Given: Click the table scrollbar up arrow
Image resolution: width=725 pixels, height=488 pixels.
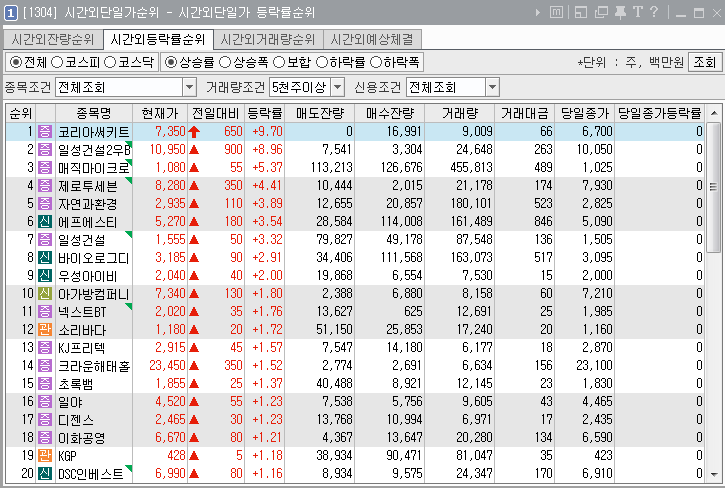Looking at the screenshot, I should pos(714,113).
